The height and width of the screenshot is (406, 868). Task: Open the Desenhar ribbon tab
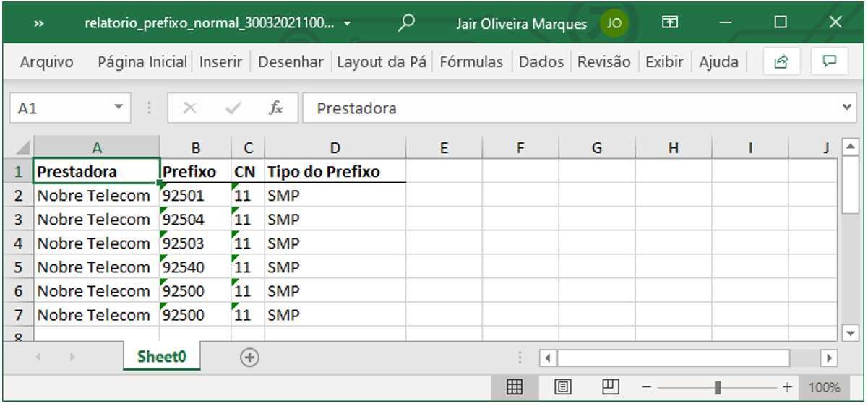(291, 62)
